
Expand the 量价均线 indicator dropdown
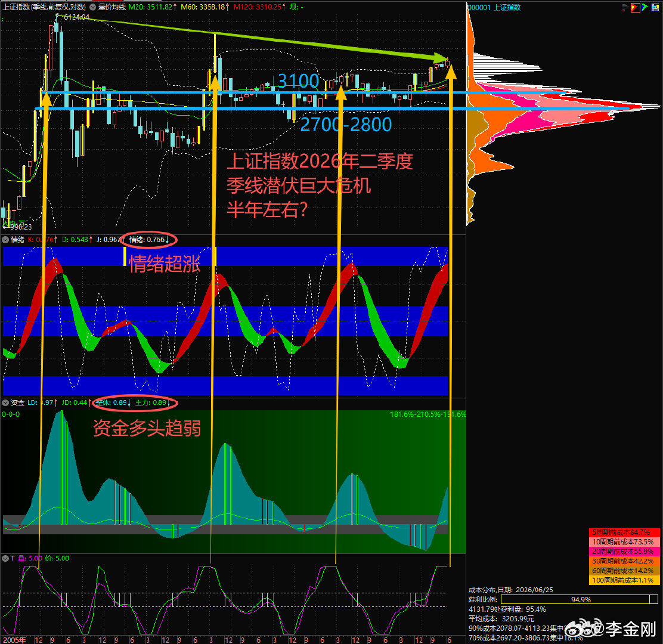92,7
